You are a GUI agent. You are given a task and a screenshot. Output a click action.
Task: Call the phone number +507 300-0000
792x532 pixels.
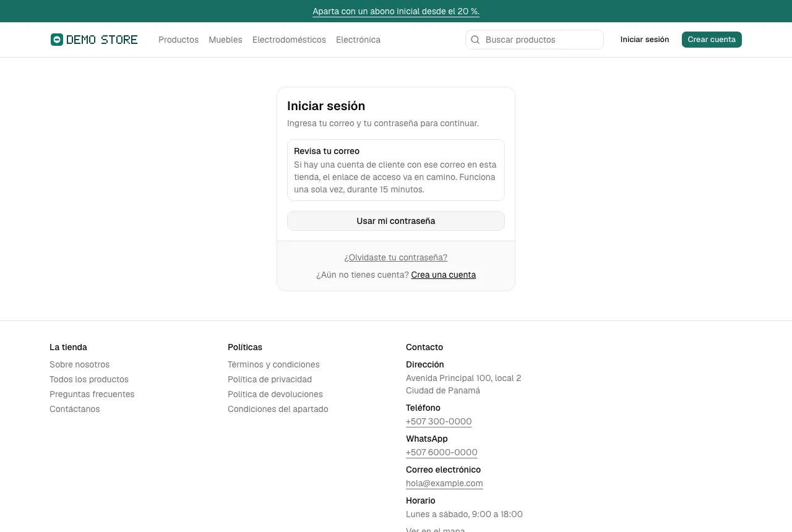439,421
